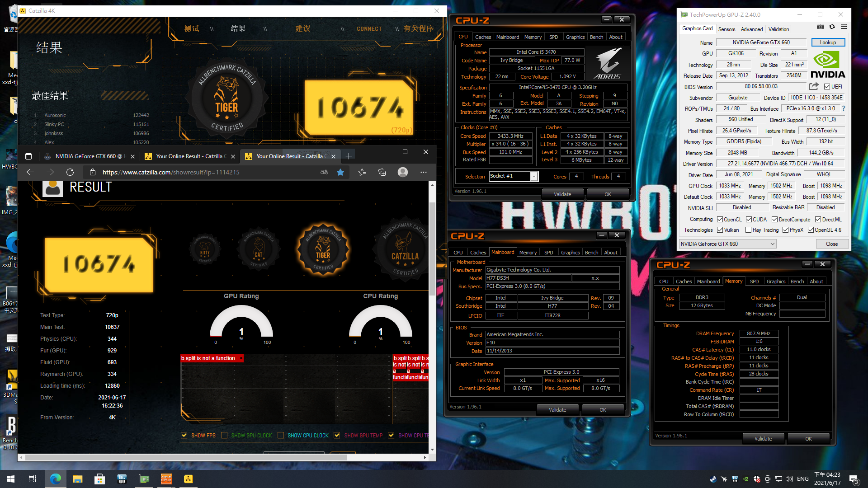Click the highlighted Tiger certified badge
The width and height of the screenshot is (868, 488).
323,250
